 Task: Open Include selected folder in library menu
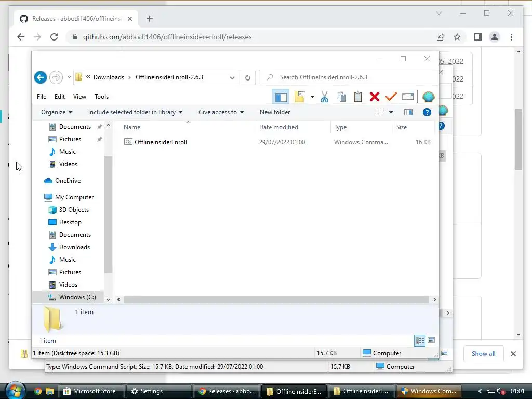(135, 112)
